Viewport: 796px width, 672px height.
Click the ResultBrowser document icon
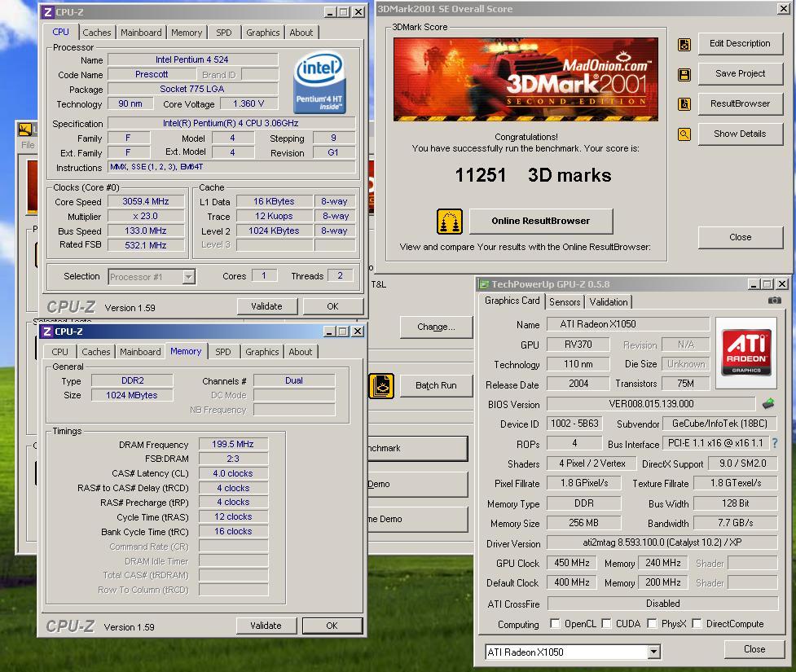(x=684, y=104)
